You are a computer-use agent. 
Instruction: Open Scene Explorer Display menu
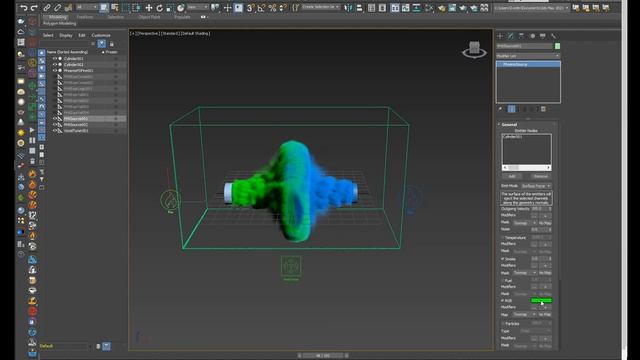point(65,36)
